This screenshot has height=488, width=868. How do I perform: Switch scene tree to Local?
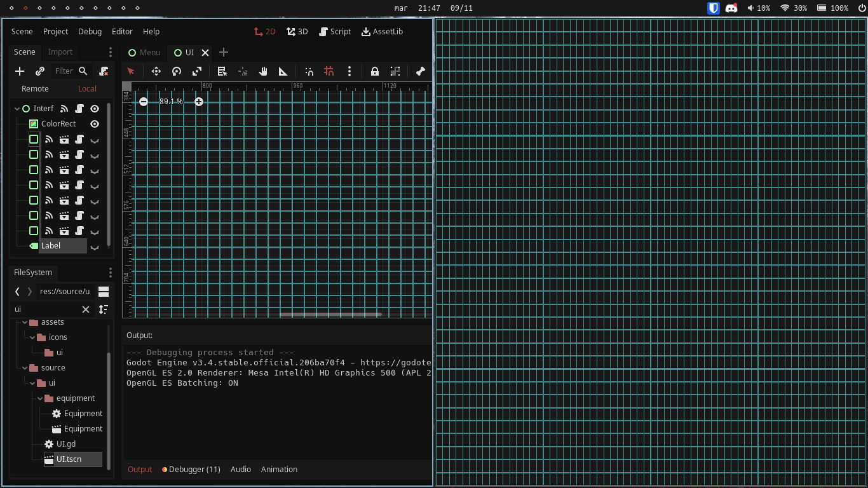(x=87, y=89)
